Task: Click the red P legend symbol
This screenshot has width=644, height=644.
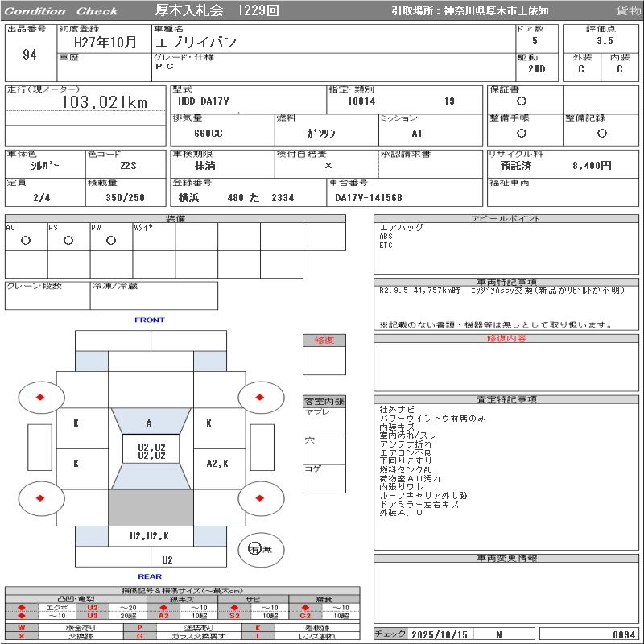Action: click(x=139, y=628)
